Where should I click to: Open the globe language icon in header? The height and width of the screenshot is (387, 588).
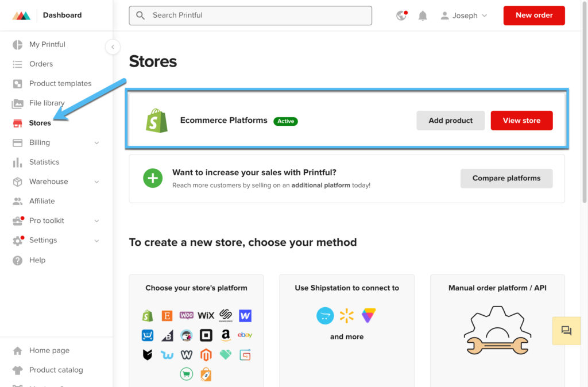tap(401, 16)
